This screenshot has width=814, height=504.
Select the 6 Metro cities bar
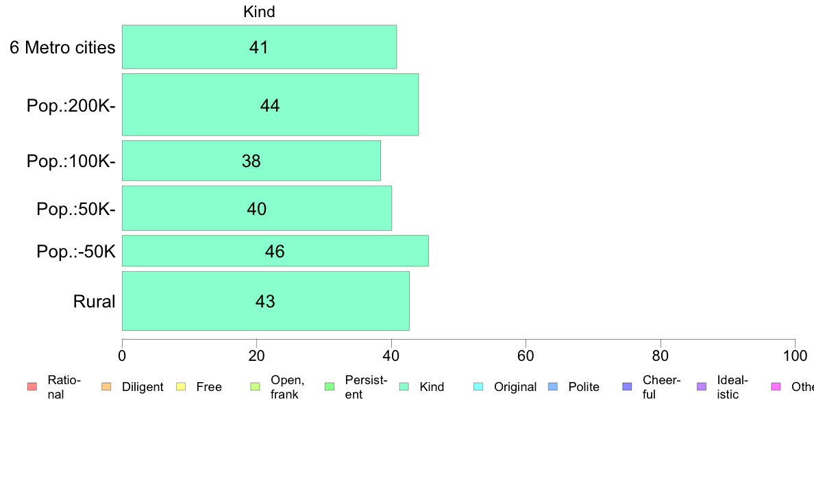tap(259, 47)
